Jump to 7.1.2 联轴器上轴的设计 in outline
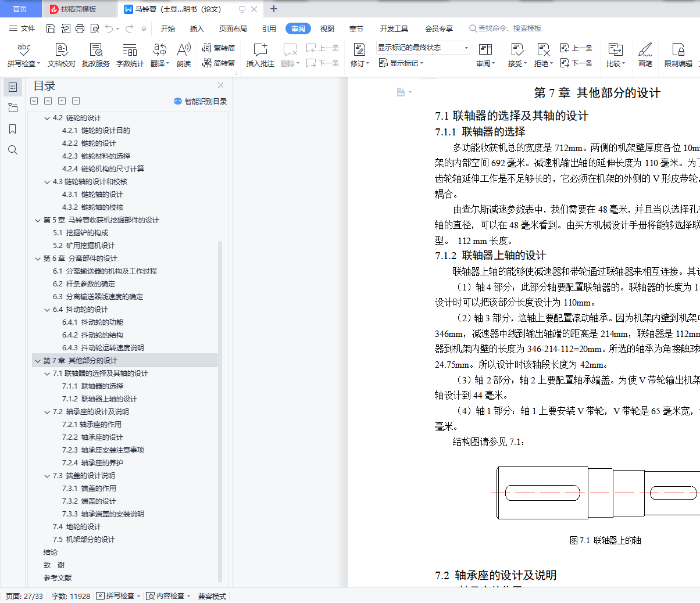 tap(99, 399)
